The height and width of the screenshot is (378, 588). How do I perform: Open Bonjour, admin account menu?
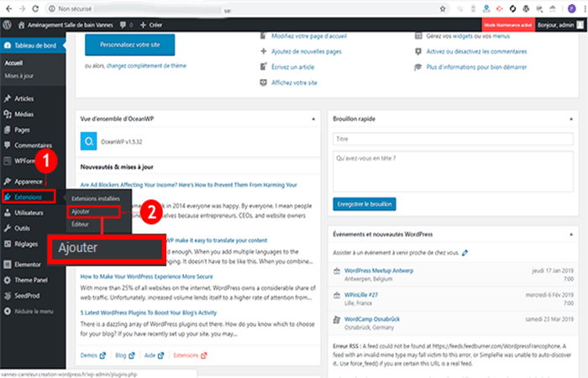(x=560, y=24)
